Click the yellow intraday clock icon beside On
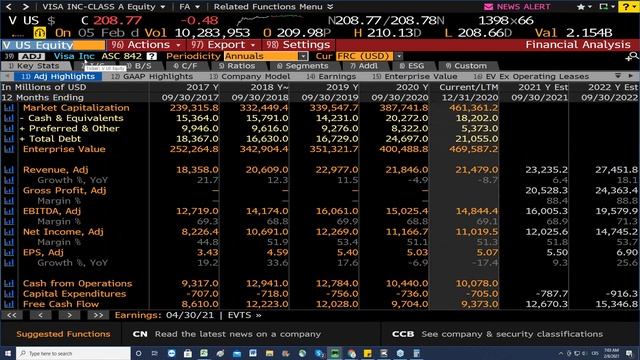This screenshot has height=360, width=640. (40, 33)
